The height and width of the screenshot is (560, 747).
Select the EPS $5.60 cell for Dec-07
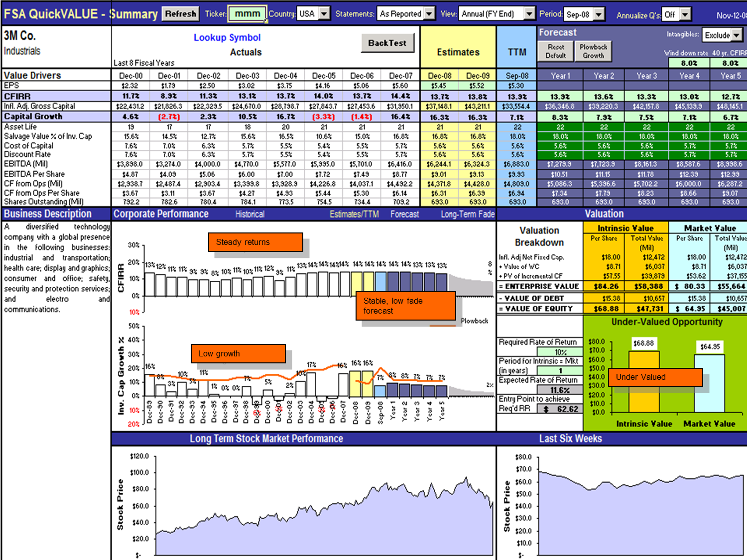tap(401, 86)
